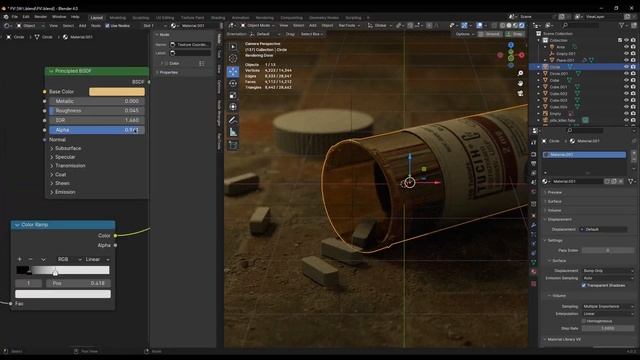Open the Window menu

tap(59, 17)
